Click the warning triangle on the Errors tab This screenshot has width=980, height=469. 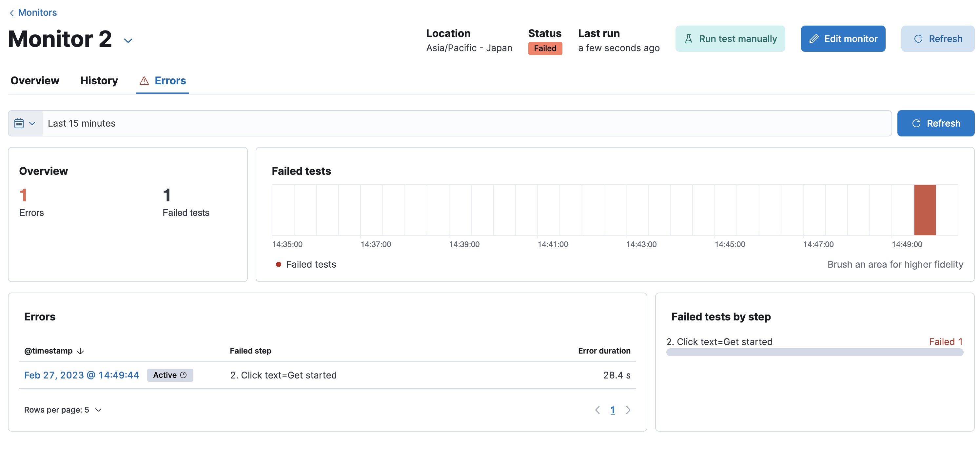[144, 81]
